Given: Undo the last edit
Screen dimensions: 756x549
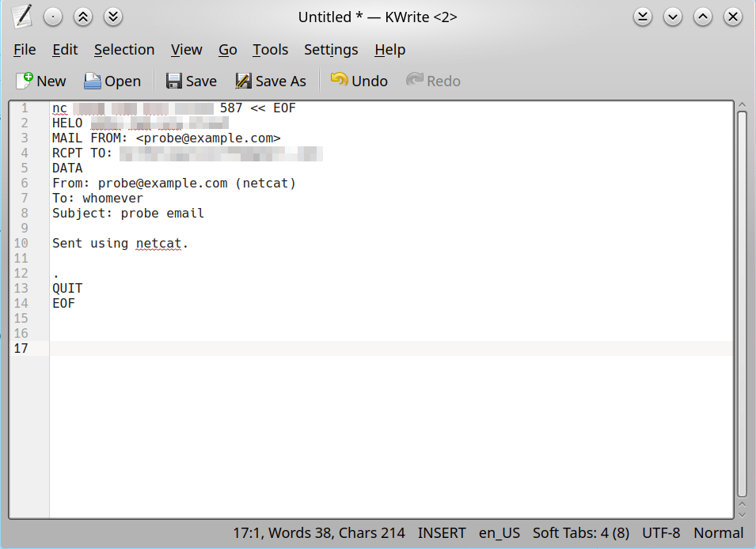Looking at the screenshot, I should [359, 81].
